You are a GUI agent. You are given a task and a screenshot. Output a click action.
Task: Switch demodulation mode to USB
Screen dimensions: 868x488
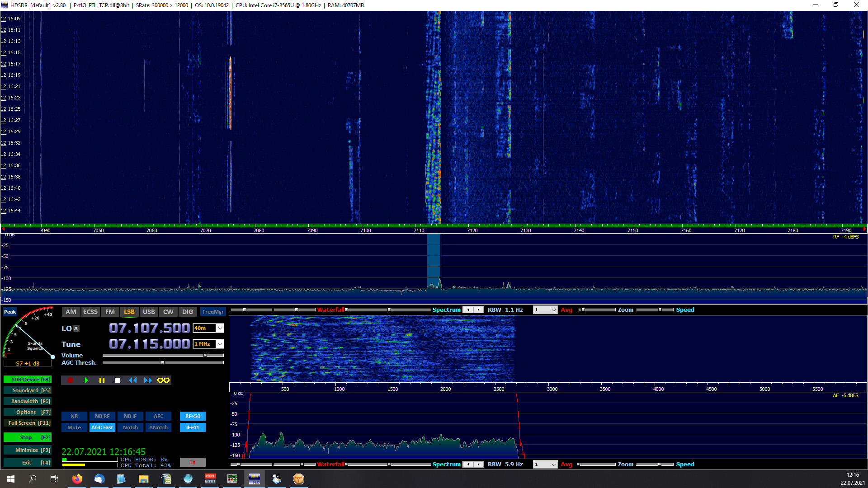[x=149, y=312]
